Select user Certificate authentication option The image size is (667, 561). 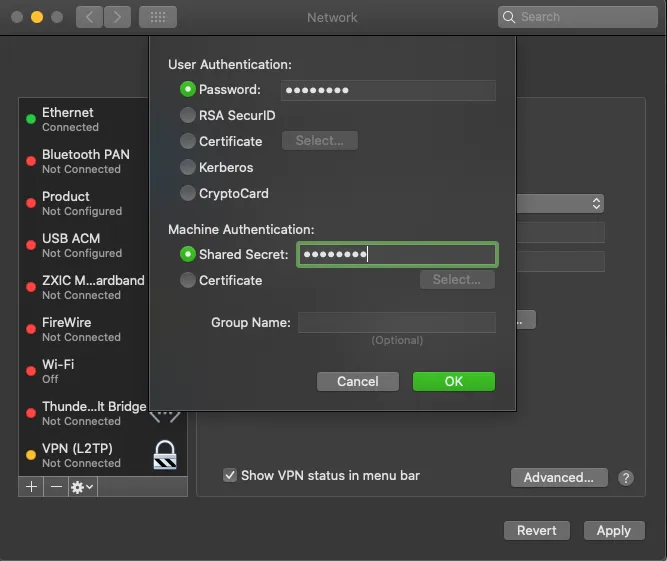(188, 141)
